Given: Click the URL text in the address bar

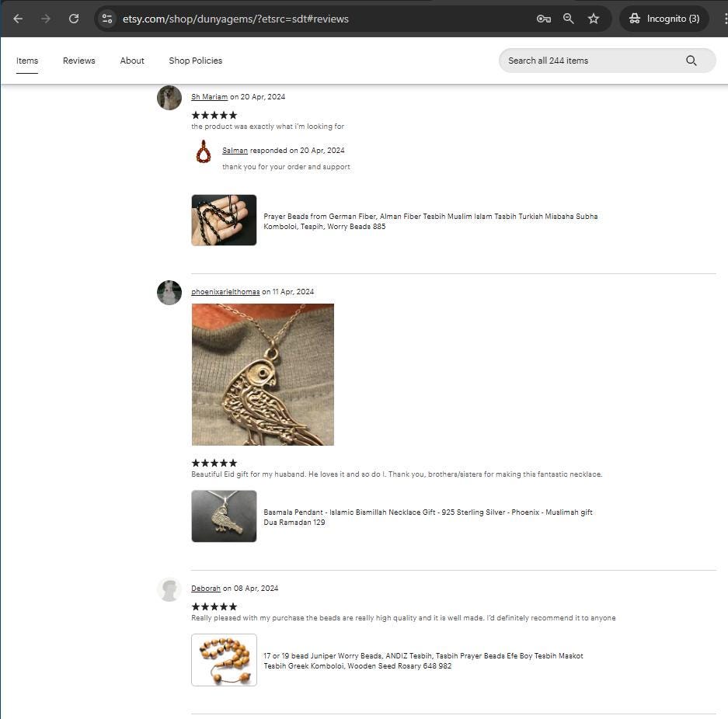Looking at the screenshot, I should (x=235, y=19).
